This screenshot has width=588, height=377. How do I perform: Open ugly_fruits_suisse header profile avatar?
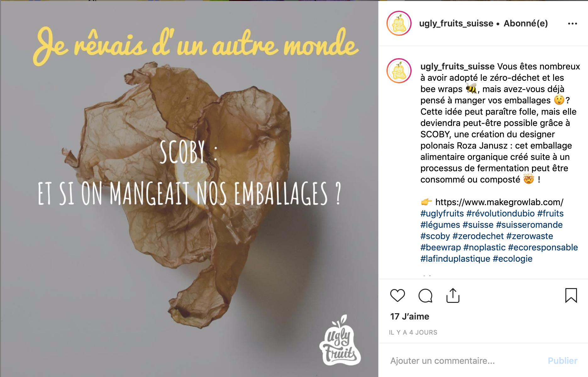[399, 23]
